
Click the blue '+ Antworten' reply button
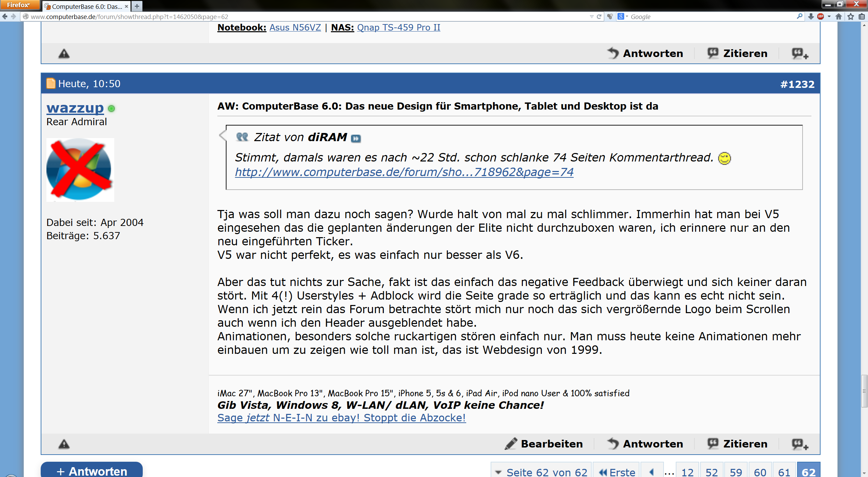92,471
